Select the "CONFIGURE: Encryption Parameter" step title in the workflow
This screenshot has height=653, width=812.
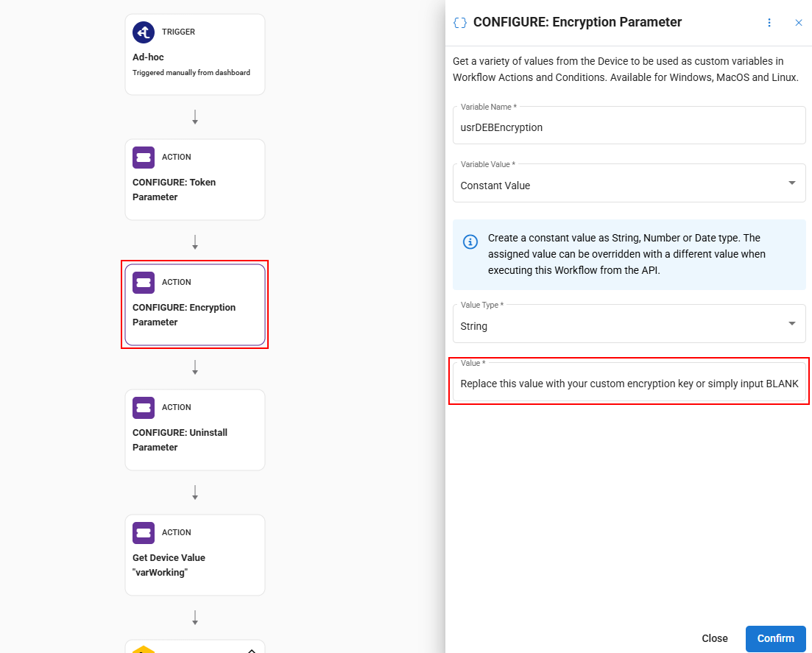click(x=184, y=315)
